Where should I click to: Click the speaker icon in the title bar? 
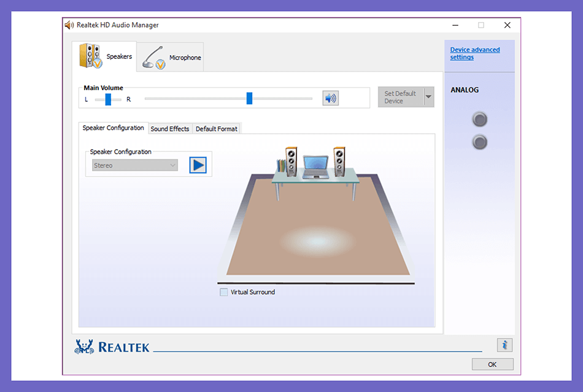click(x=68, y=25)
